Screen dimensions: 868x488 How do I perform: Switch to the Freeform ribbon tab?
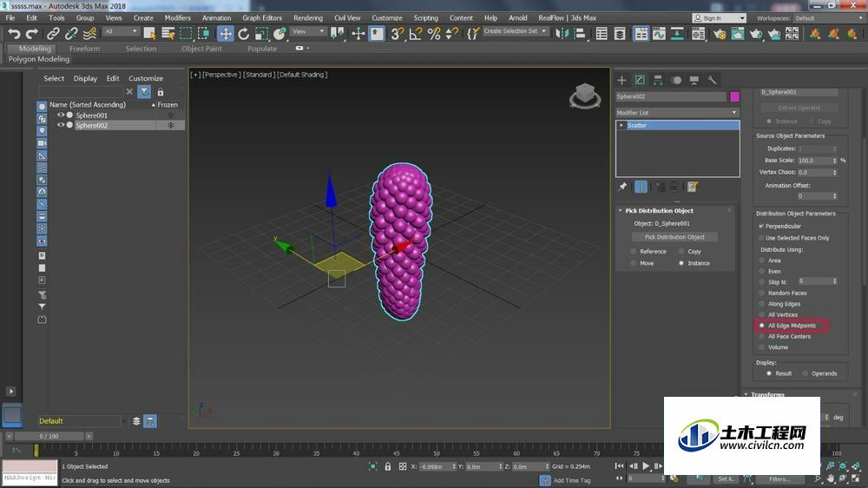point(85,49)
